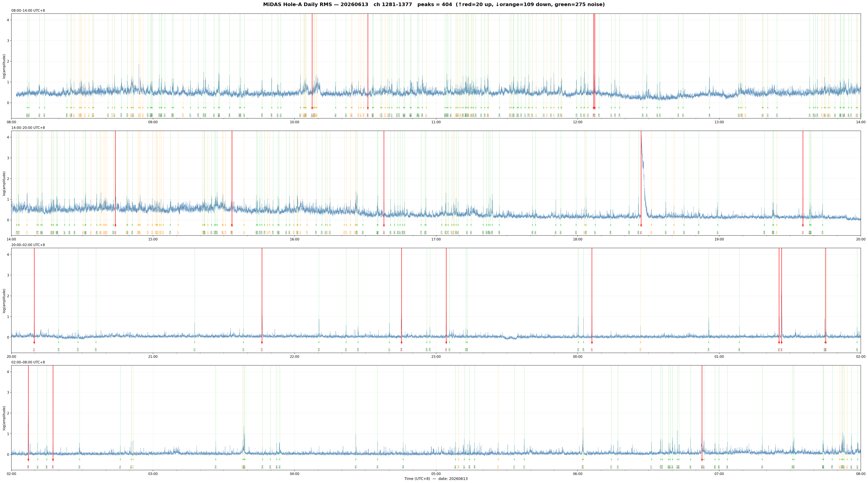Click the green noise marker labeled 326
Screen dimensions: 868x483
pyautogui.click(x=358, y=342)
